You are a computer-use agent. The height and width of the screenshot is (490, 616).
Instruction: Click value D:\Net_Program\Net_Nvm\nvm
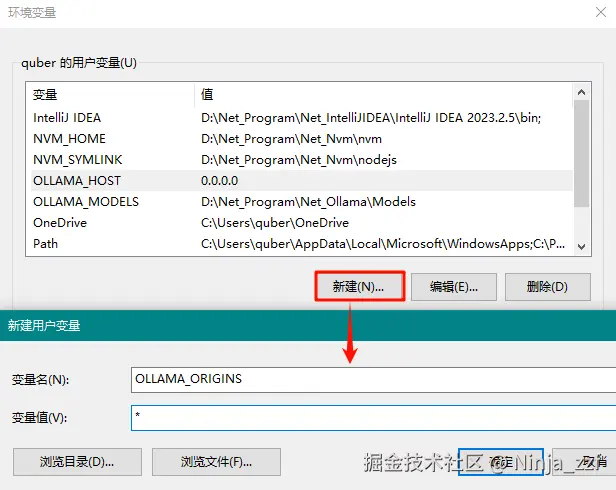click(292, 139)
